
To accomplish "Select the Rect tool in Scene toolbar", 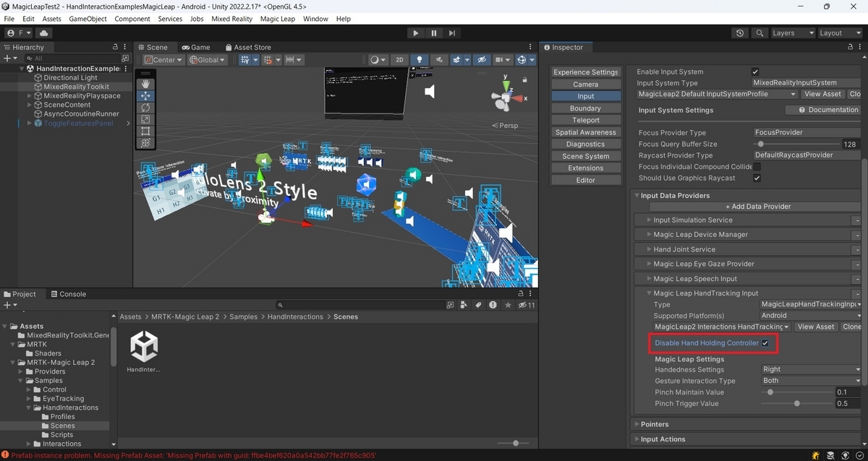I will pos(145,131).
